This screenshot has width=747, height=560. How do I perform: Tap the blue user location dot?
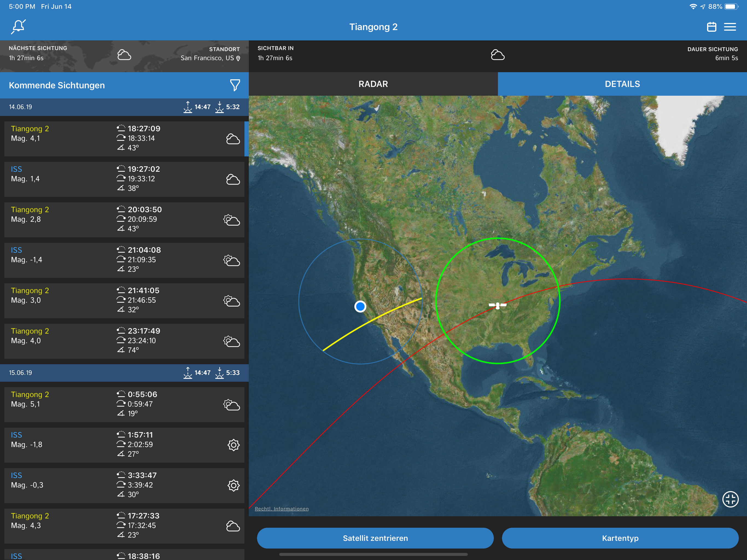[360, 306]
